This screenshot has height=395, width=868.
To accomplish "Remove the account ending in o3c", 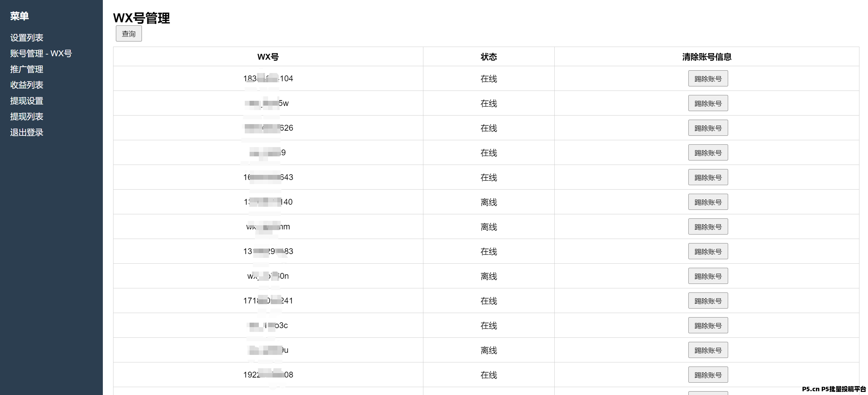I will (x=708, y=325).
